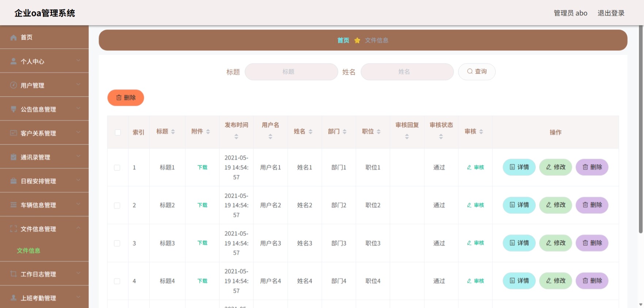Select the checkbox for row 标题4
Viewport: 644px width, 308px height.
(x=117, y=281)
